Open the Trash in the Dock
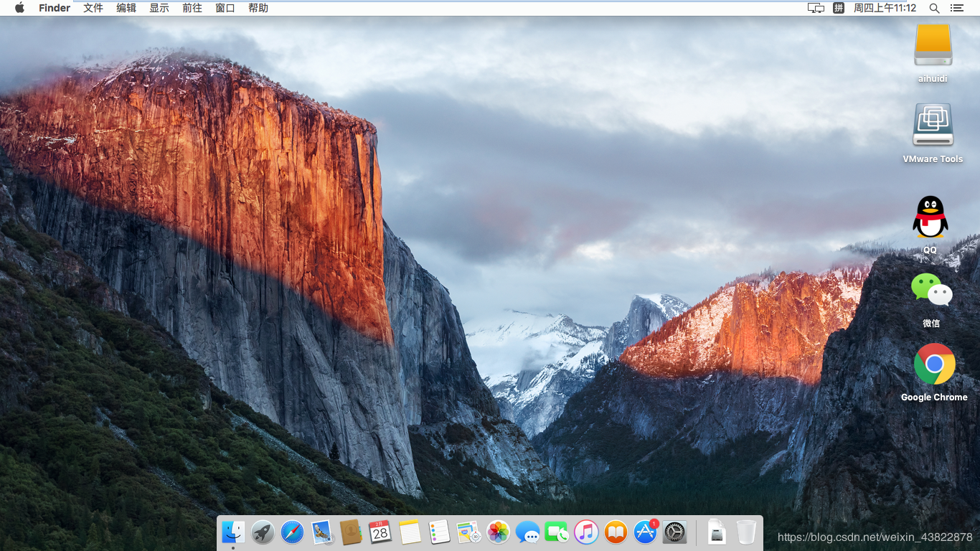Viewport: 980px width, 551px height. [746, 532]
